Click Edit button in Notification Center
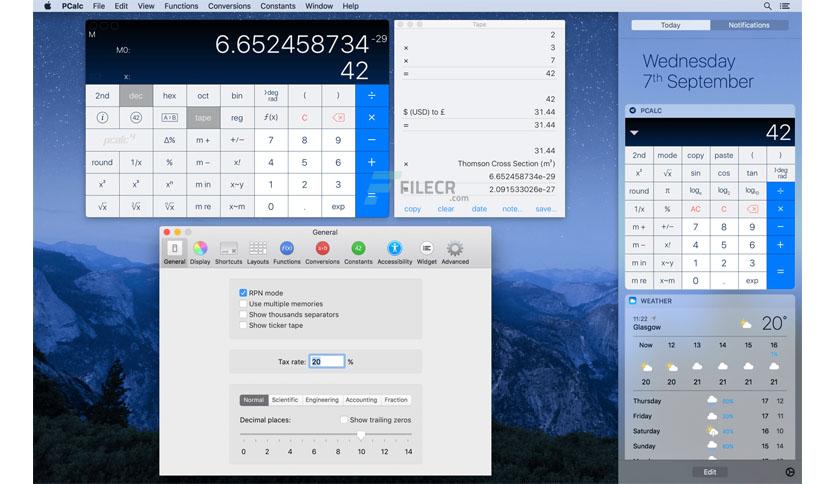This screenshot has height=484, width=836. point(710,472)
